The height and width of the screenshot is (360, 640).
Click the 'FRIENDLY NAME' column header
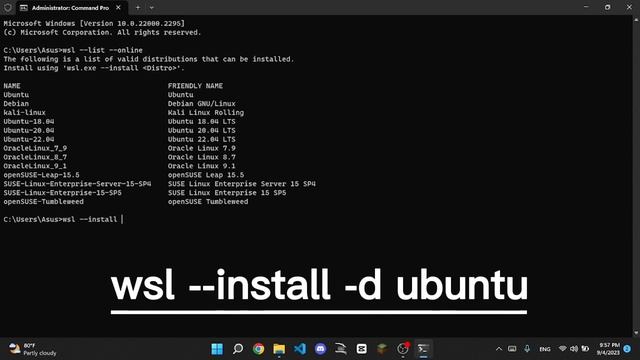195,86
